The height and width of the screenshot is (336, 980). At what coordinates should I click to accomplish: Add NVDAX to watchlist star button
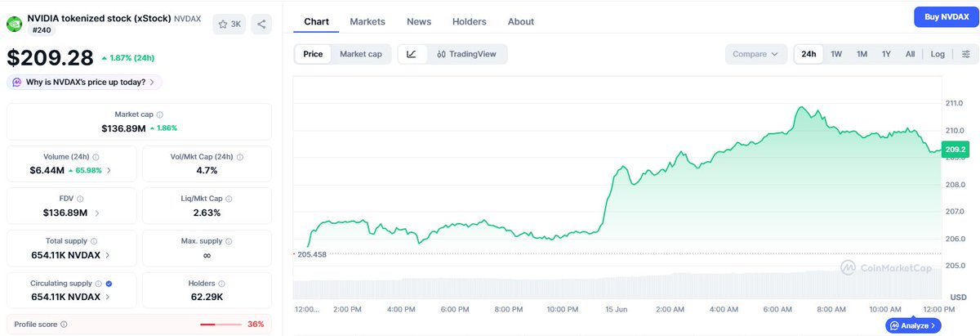tap(229, 25)
